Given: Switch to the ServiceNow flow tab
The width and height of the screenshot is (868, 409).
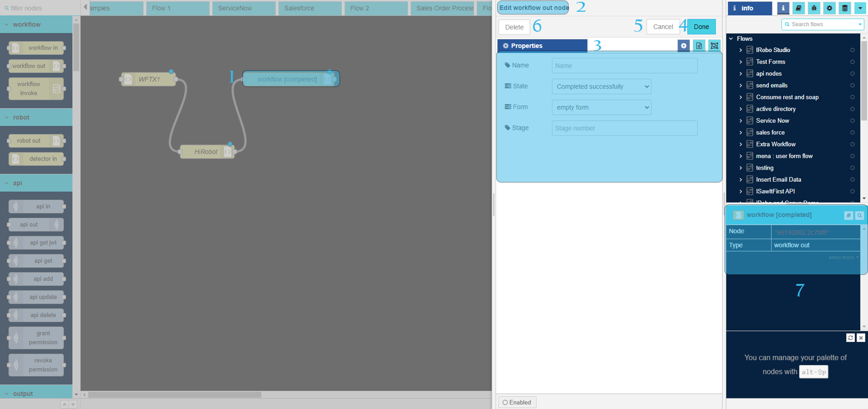Looking at the screenshot, I should [x=243, y=8].
